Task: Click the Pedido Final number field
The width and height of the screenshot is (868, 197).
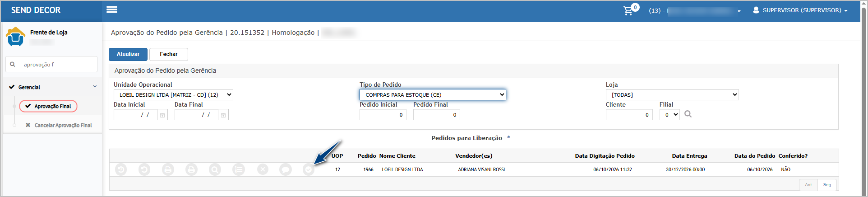Action: pos(437,115)
